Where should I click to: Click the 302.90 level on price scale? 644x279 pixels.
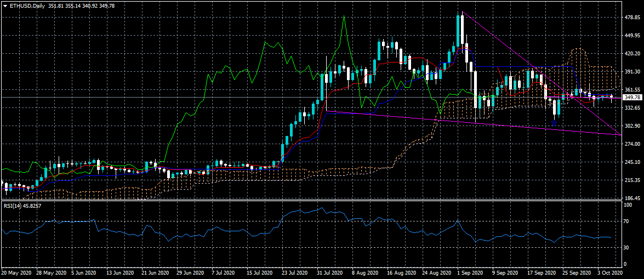(632, 126)
